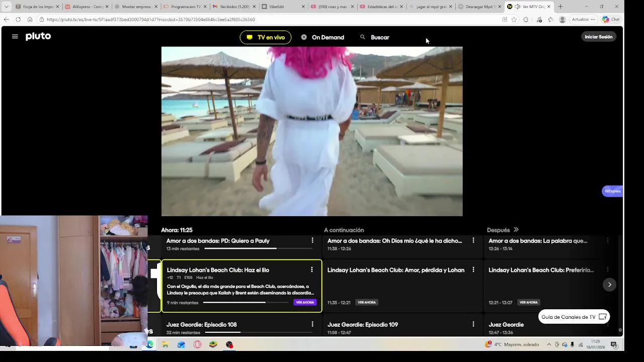Expand the Después later schedule arrows
Viewport: 644px width, 362px height.
pos(516,230)
